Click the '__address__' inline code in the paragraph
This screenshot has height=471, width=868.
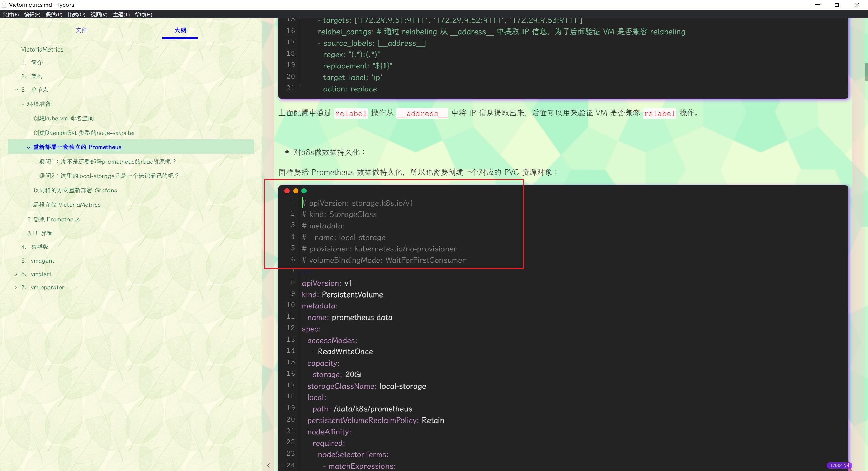[422, 114]
